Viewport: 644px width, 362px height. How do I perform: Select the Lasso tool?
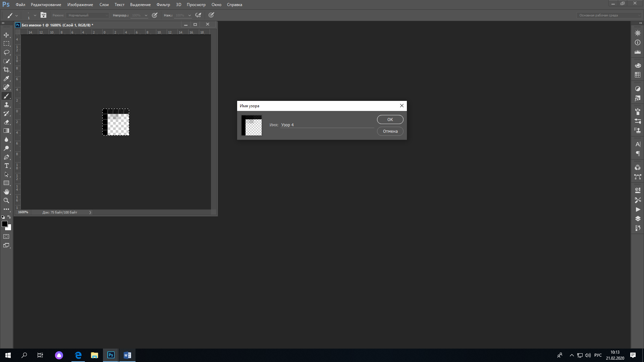point(6,52)
